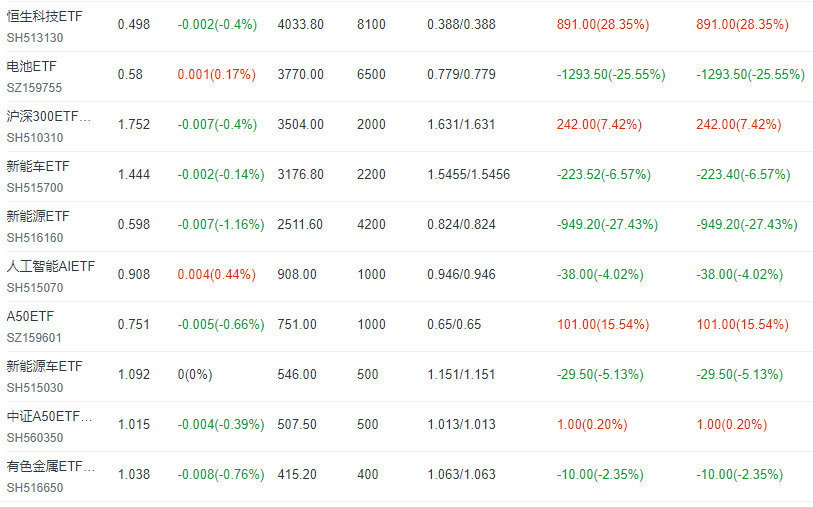813x507 pixels.
Task: Select profit value -223.40(-6.57%)
Action: point(743,175)
